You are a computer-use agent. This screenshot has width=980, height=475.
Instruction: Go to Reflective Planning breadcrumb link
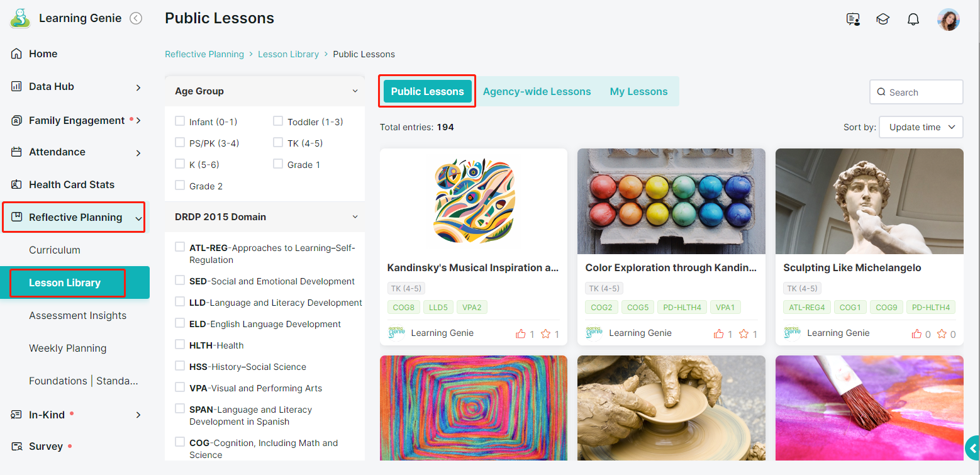(x=204, y=54)
